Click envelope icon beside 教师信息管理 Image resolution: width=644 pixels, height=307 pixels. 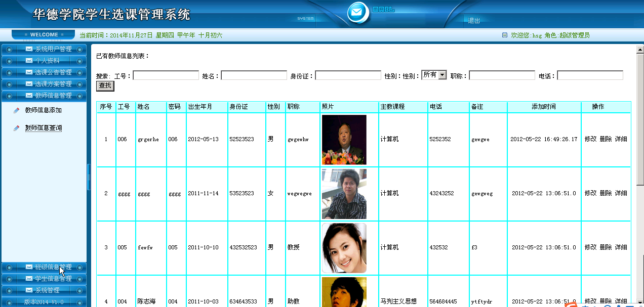[x=29, y=96]
